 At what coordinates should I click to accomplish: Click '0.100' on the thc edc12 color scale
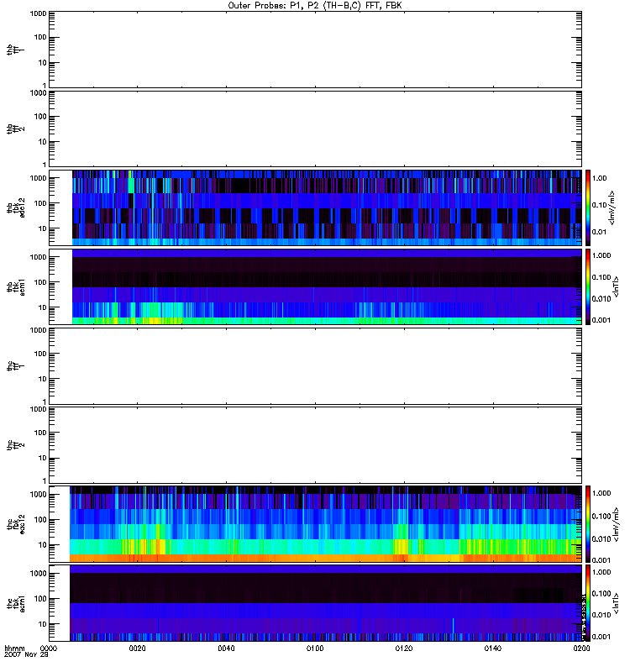click(x=601, y=516)
